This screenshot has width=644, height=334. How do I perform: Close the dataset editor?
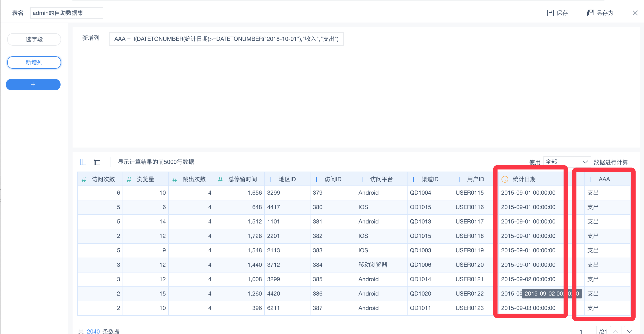coord(635,13)
